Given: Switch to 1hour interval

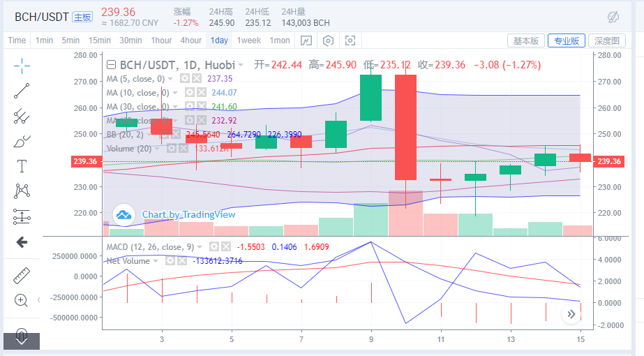Looking at the screenshot, I should [x=161, y=40].
